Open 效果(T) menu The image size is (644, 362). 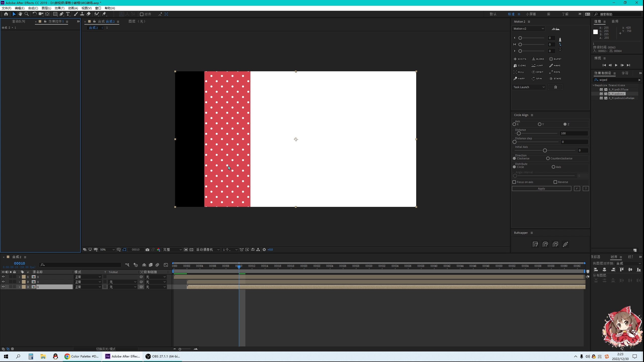point(60,8)
